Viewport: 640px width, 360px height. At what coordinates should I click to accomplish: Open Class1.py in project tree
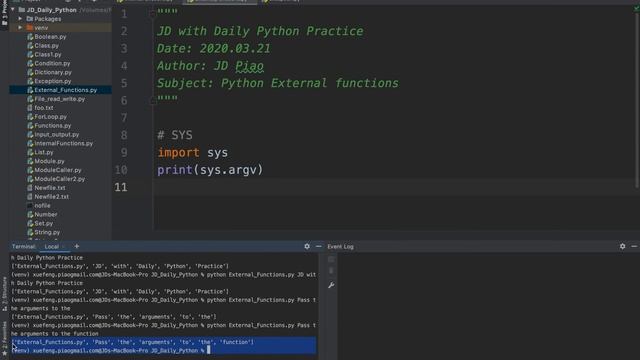(48, 54)
